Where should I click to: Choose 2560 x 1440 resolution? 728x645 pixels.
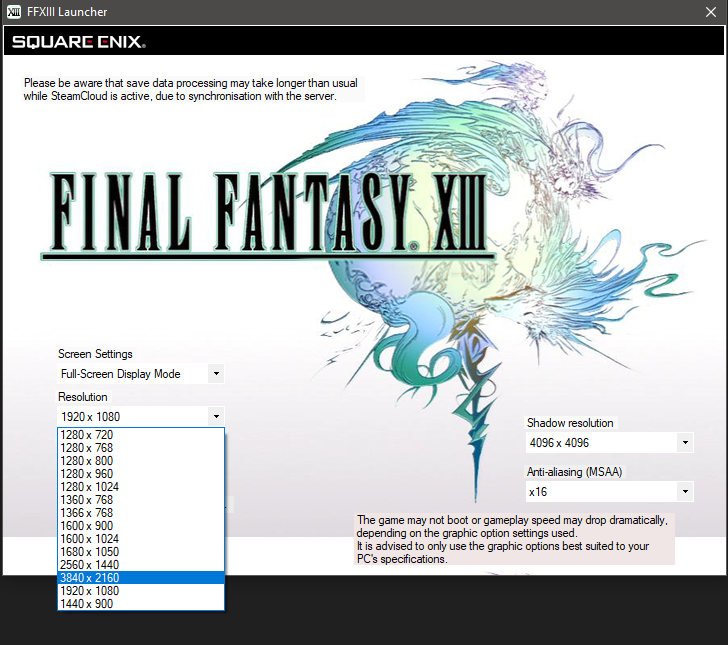141,565
